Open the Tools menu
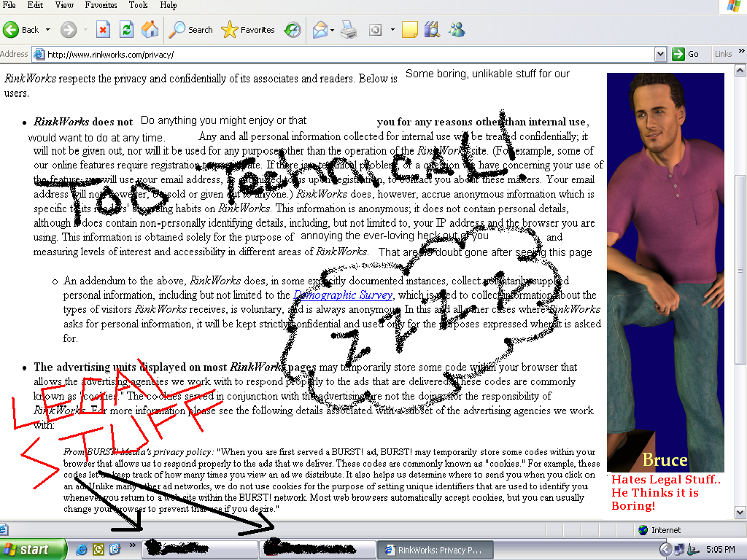Screen dimensions: 747x560 [x=138, y=5]
